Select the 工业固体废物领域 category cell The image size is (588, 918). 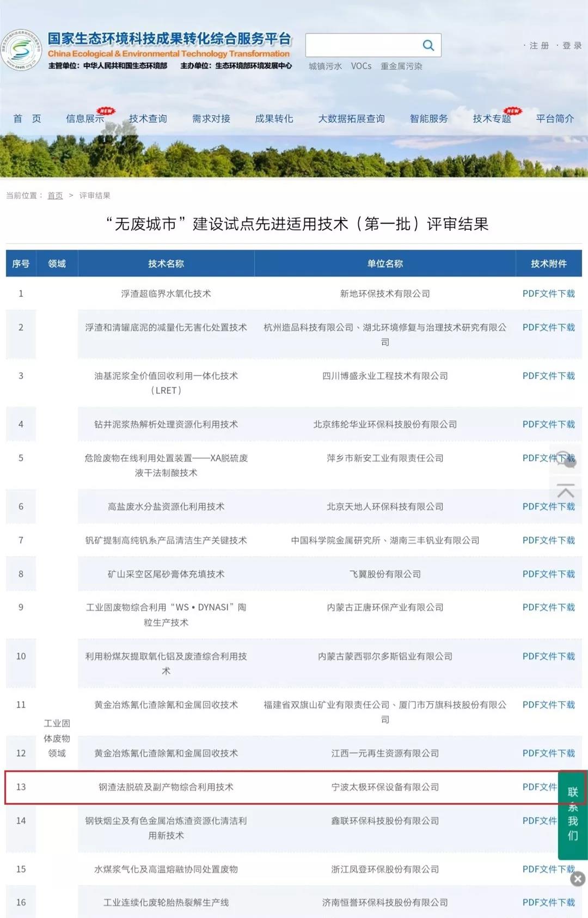click(57, 738)
